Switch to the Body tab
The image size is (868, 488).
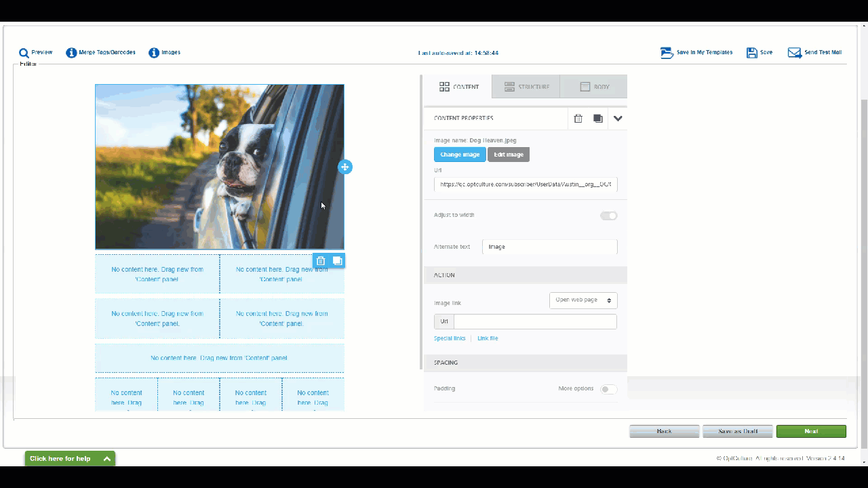pyautogui.click(x=594, y=87)
